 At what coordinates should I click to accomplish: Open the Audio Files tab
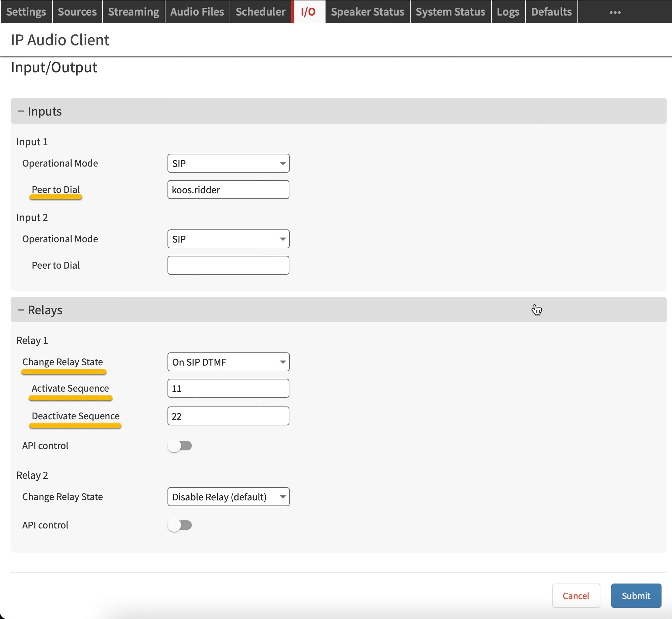point(197,12)
